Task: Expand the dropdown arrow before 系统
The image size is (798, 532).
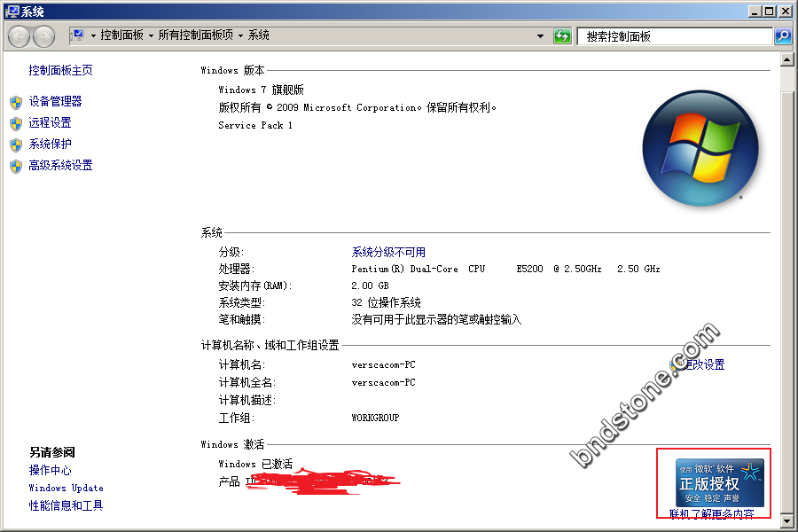Action: (x=240, y=35)
